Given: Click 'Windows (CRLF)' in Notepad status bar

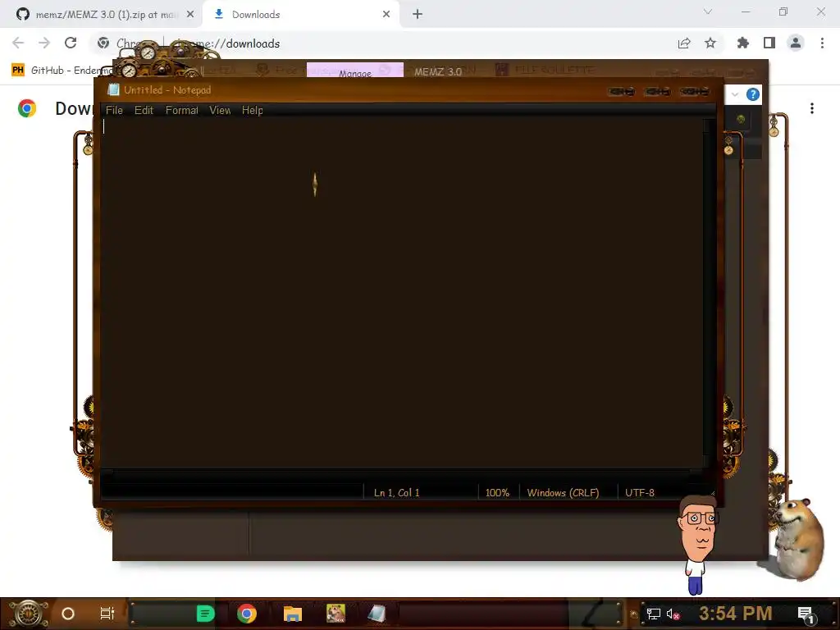Looking at the screenshot, I should pos(563,493).
